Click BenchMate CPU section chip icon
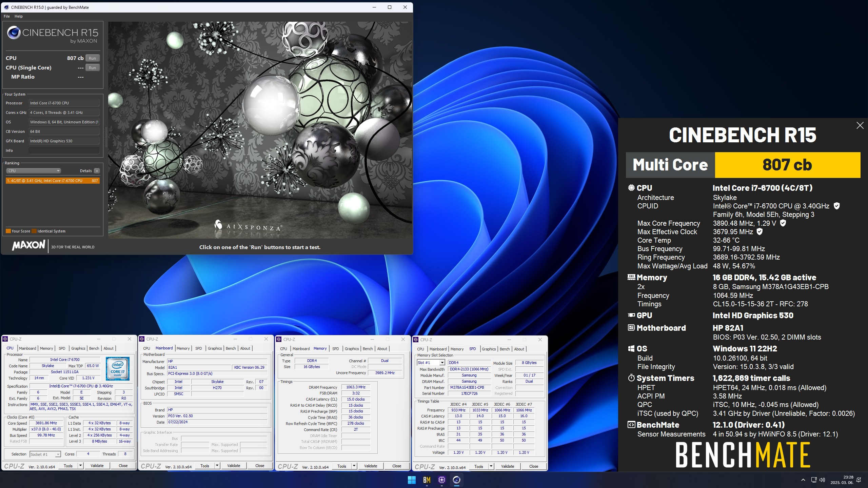Viewport: 868px width, 488px height. [x=631, y=188]
